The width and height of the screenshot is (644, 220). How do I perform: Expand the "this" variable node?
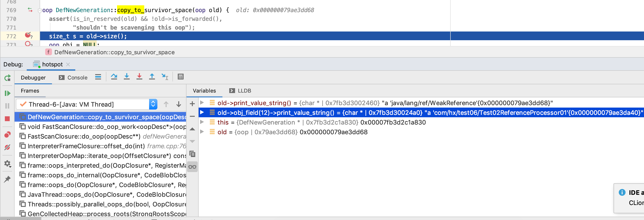click(202, 122)
